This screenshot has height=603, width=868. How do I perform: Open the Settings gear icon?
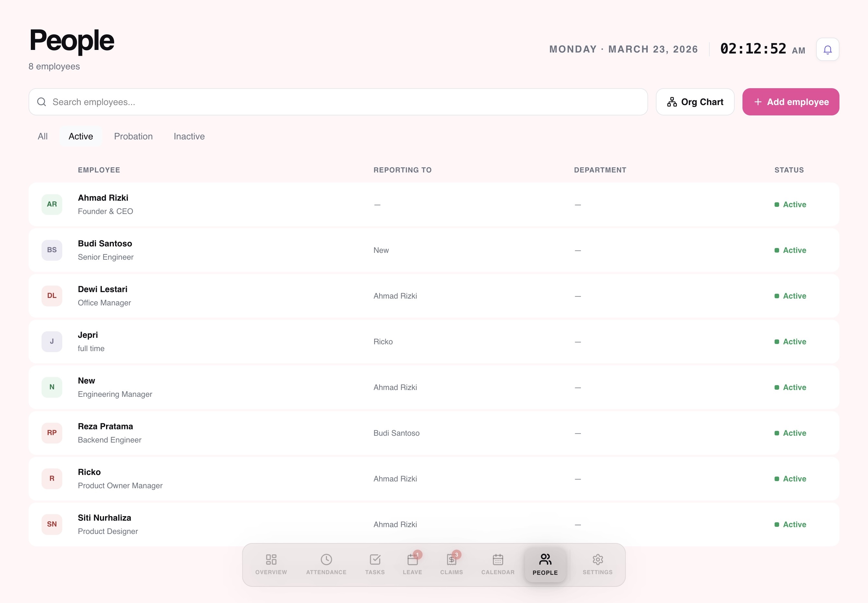597,560
